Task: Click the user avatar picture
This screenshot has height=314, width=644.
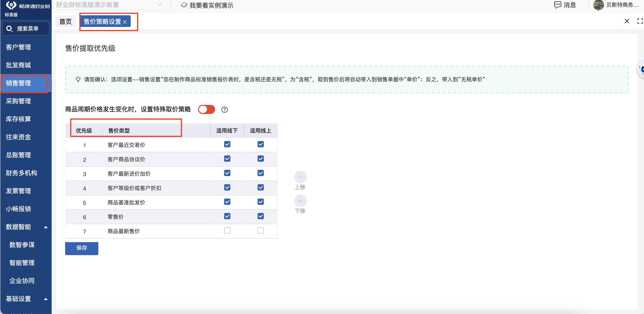Action: [x=598, y=5]
